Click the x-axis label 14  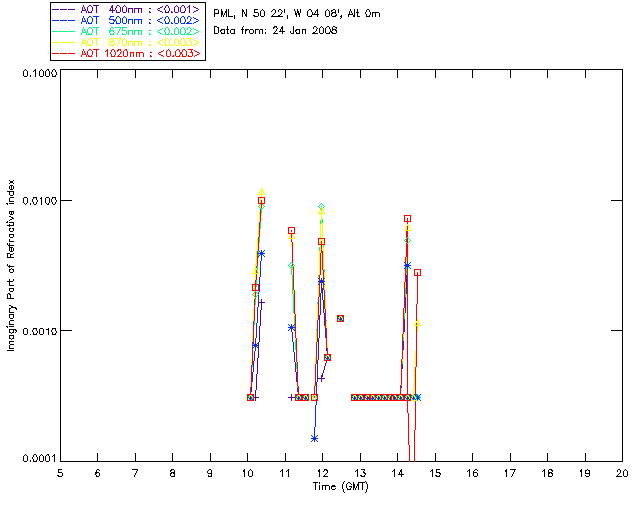click(398, 473)
